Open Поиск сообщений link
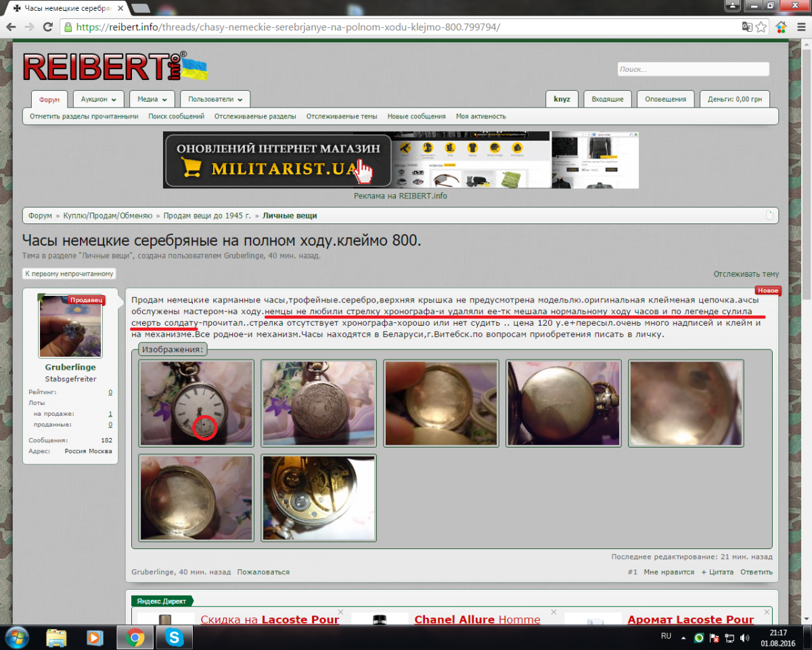The image size is (812, 650). pyautogui.click(x=177, y=116)
